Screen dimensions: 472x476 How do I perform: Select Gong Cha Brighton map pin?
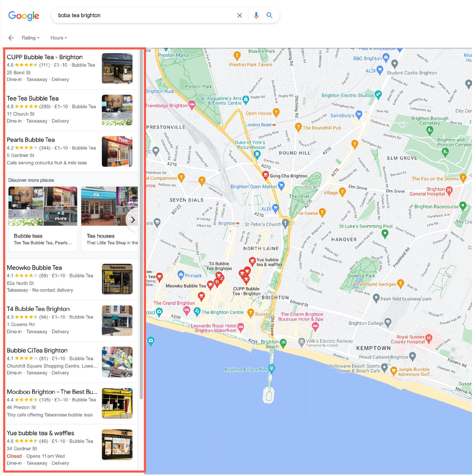[x=265, y=175]
